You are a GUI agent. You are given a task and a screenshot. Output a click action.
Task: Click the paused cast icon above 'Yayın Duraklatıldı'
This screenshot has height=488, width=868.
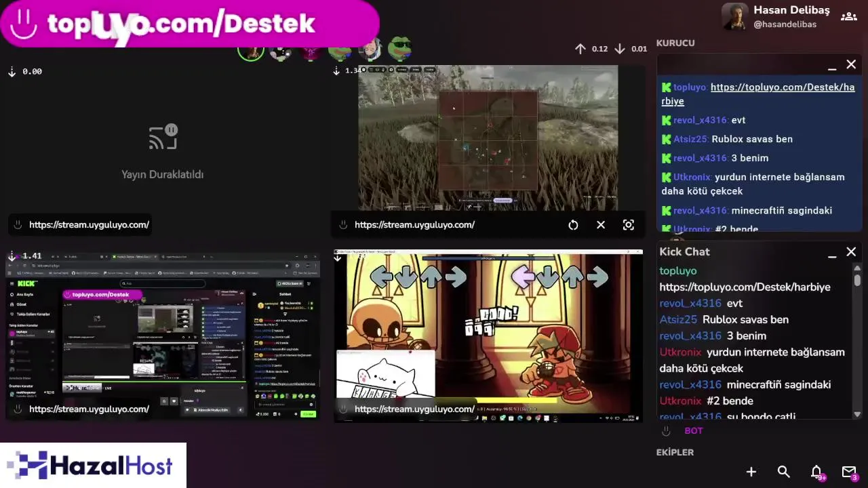pyautogui.click(x=163, y=138)
